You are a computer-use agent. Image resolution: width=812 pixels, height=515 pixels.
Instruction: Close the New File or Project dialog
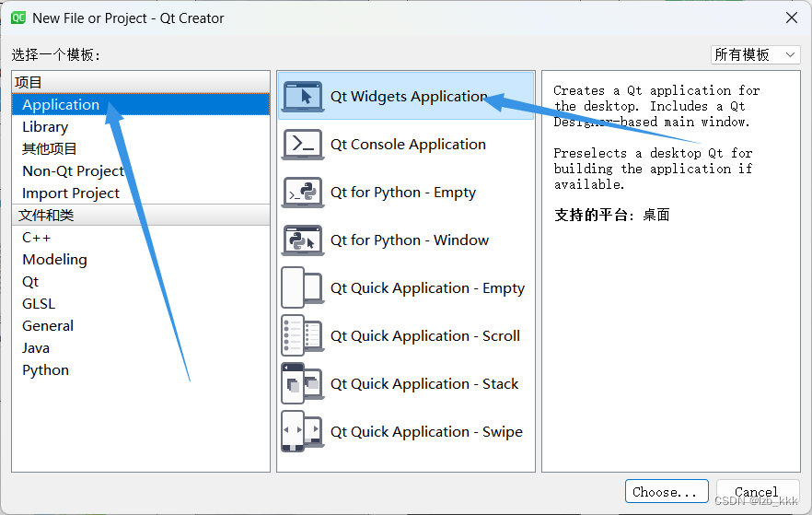click(x=792, y=18)
